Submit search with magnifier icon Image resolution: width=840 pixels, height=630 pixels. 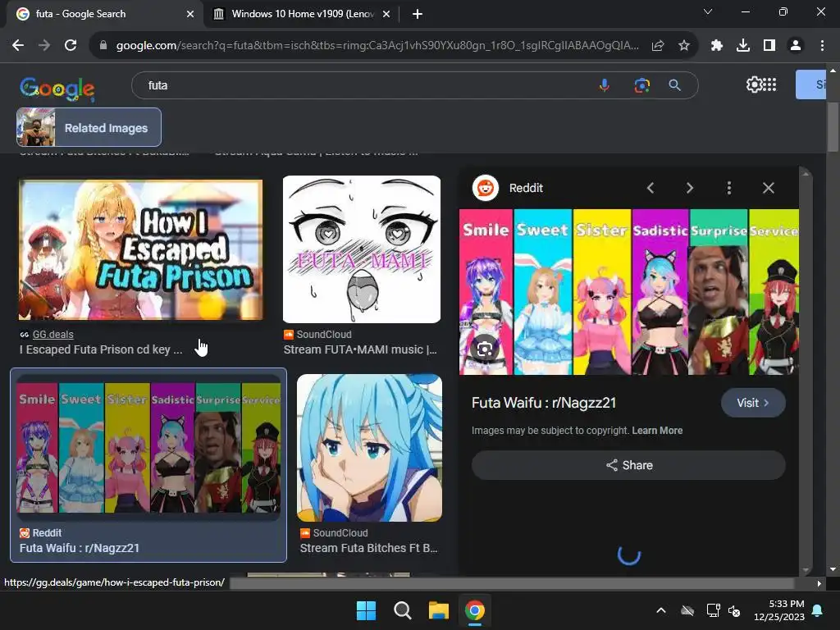coord(675,85)
